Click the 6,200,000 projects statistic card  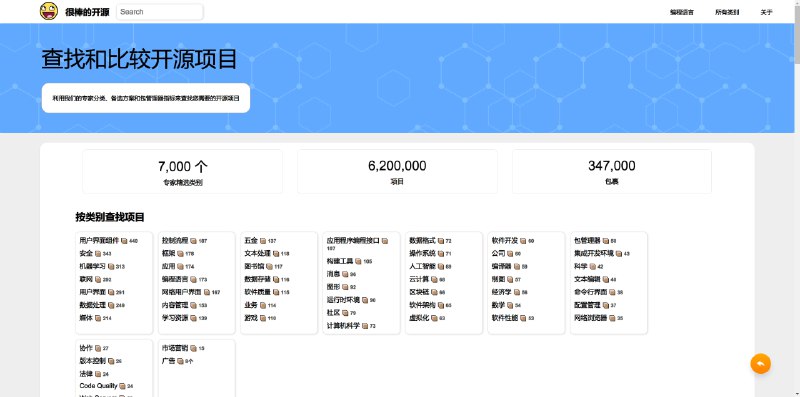coord(397,171)
